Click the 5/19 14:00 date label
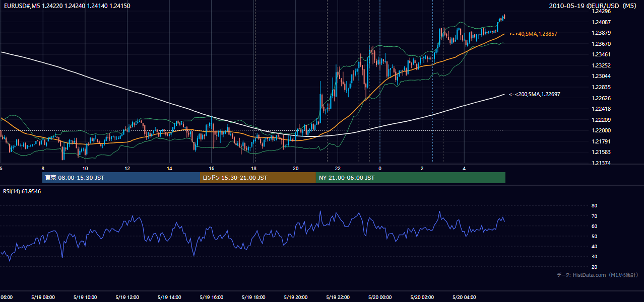The width and height of the screenshot is (644, 302). 169,297
